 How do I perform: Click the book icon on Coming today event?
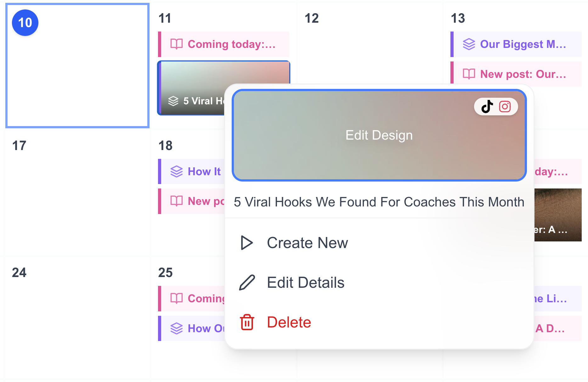177,44
